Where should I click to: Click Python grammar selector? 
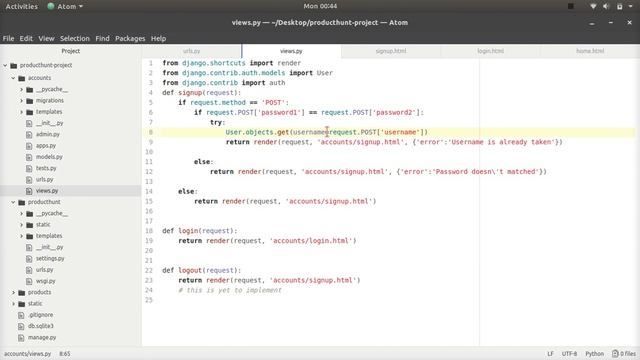coord(594,353)
